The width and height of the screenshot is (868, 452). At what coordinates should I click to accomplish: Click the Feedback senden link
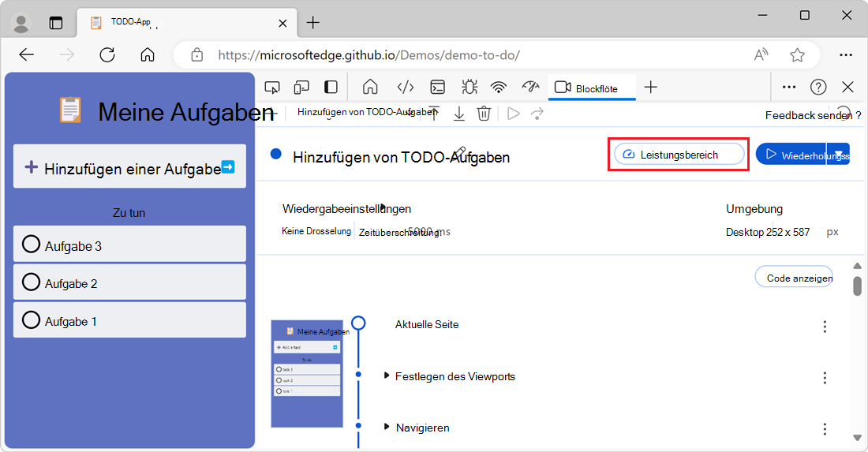coord(809,115)
